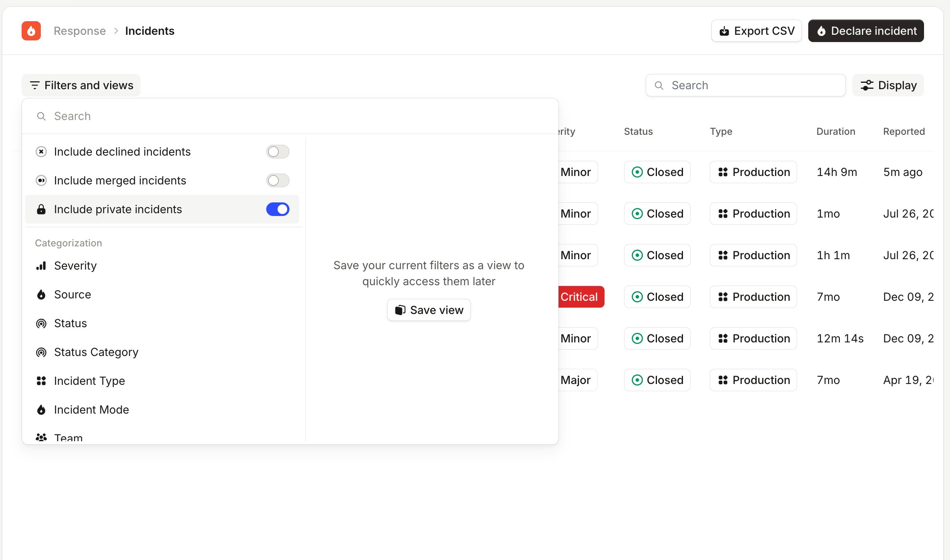The width and height of the screenshot is (950, 560).
Task: Click the Source flame icon
Action: [41, 294]
